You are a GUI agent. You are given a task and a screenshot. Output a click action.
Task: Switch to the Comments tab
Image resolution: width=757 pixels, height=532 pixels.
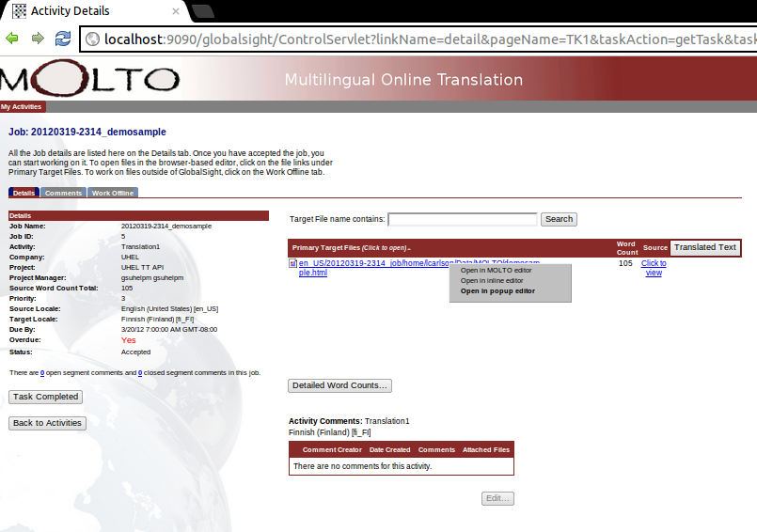[x=63, y=193]
